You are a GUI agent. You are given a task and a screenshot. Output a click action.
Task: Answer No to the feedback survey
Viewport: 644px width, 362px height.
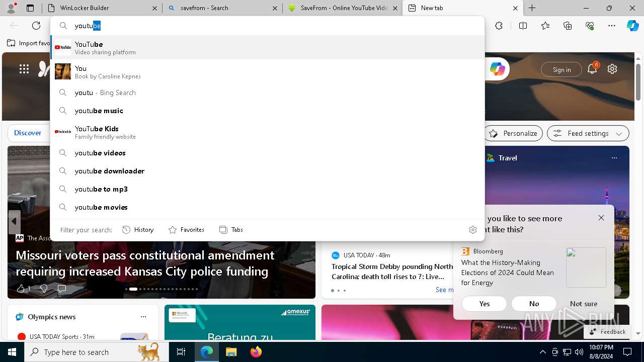click(534, 304)
